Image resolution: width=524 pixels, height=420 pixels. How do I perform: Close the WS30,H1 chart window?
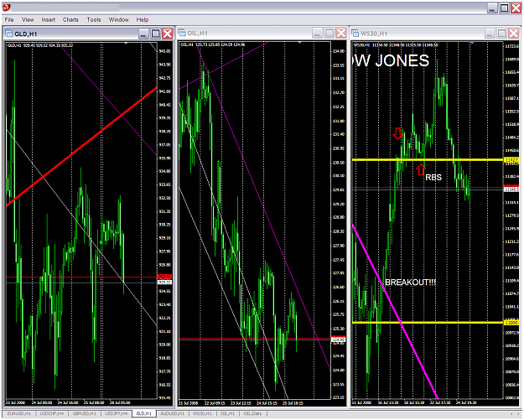tap(514, 33)
